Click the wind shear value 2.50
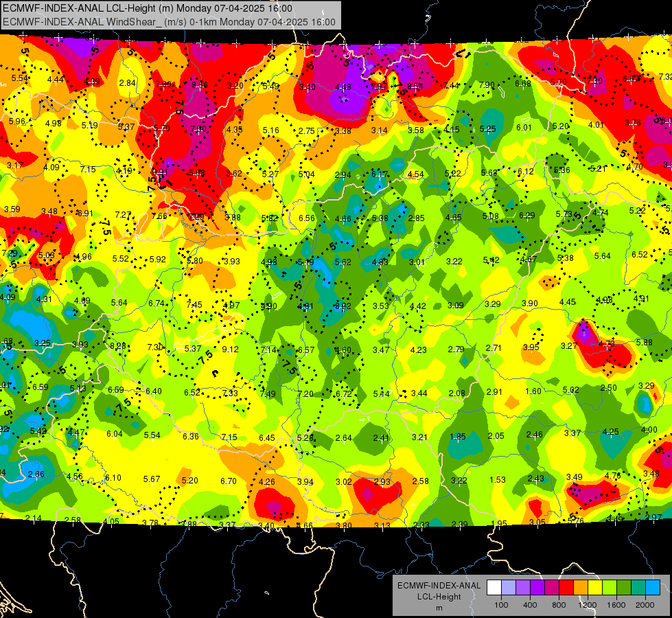Viewport: 672px width, 618px height. (609, 388)
